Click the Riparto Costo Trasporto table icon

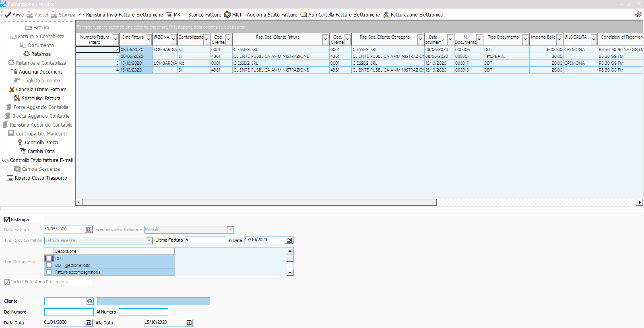[x=10, y=178]
